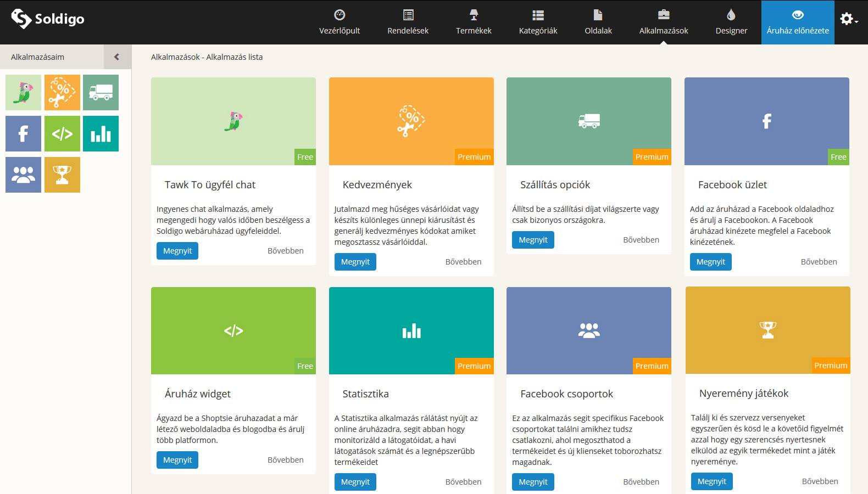Image resolution: width=868 pixels, height=494 pixels.
Task: Click Megnyit for Szállítás opciók
Action: click(533, 240)
